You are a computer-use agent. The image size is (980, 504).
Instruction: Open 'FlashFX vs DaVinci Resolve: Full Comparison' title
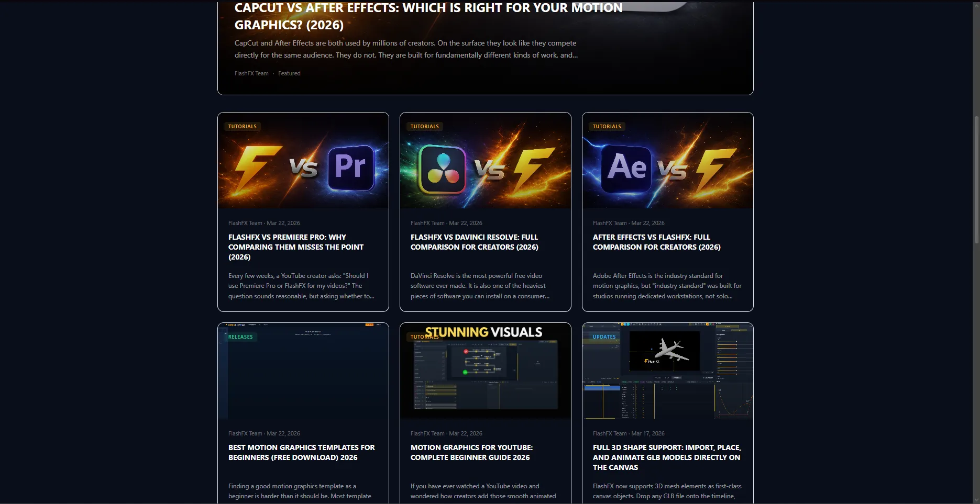click(x=475, y=242)
